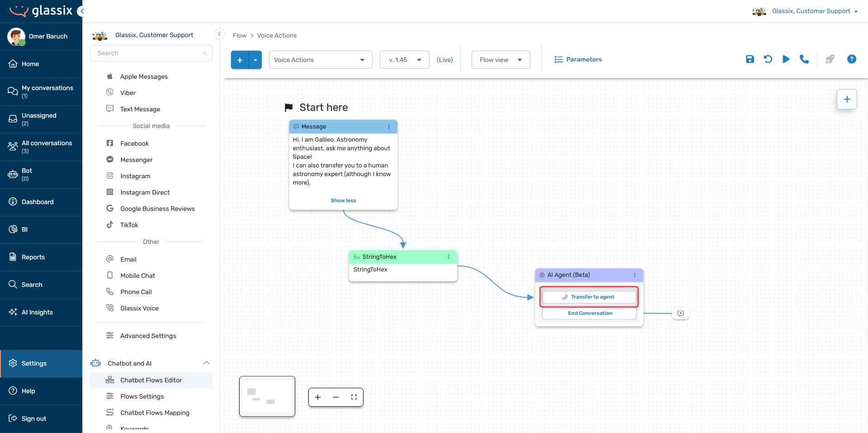Open All conversations
This screenshot has height=433, width=868.
[41, 147]
